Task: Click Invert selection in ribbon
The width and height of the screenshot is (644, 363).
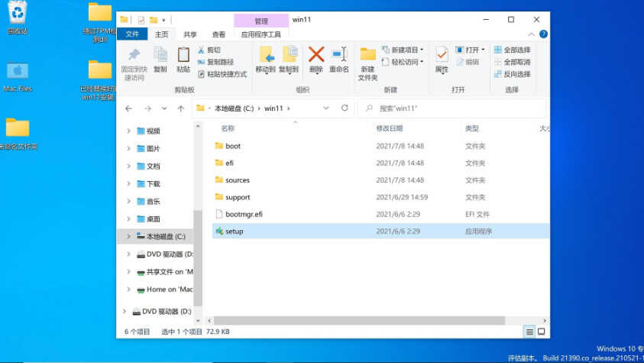Action: pos(512,74)
